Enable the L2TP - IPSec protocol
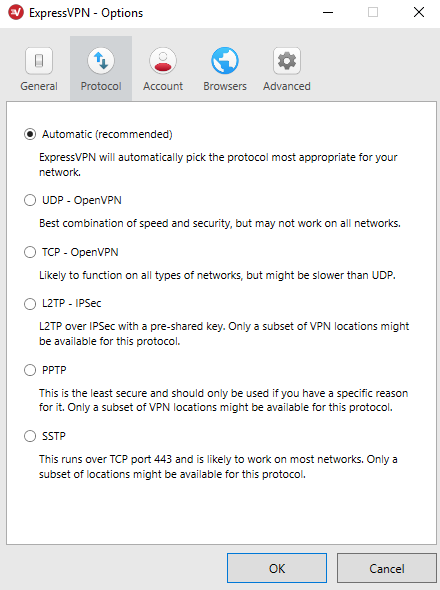 (30, 304)
